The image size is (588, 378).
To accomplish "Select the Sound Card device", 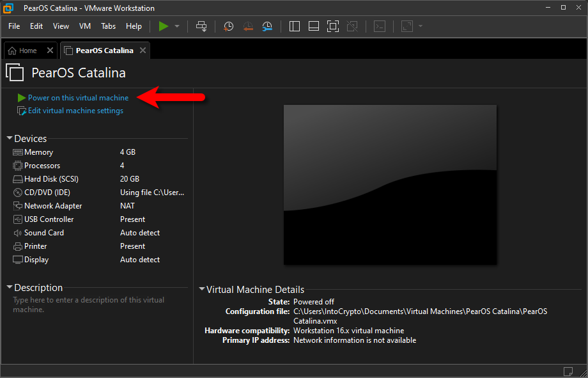I will click(100, 233).
